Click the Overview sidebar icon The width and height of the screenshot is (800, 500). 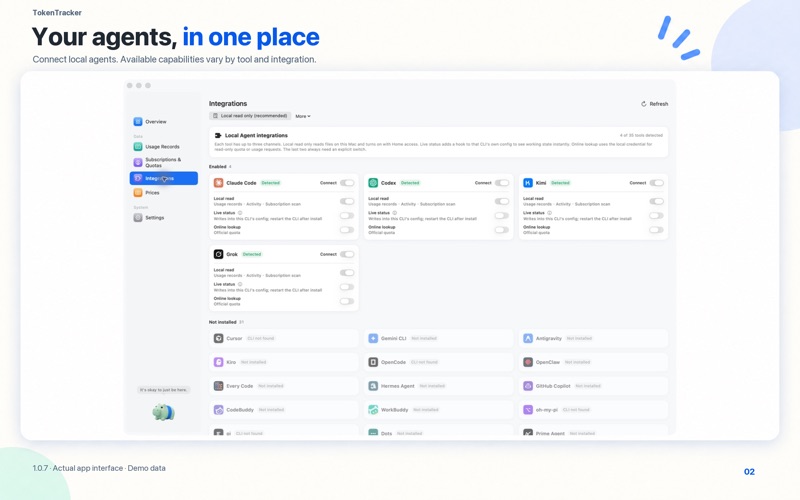pos(138,121)
